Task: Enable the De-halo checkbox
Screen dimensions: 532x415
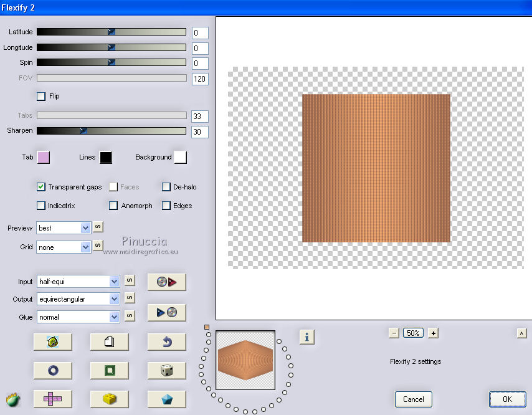Action: [166, 187]
